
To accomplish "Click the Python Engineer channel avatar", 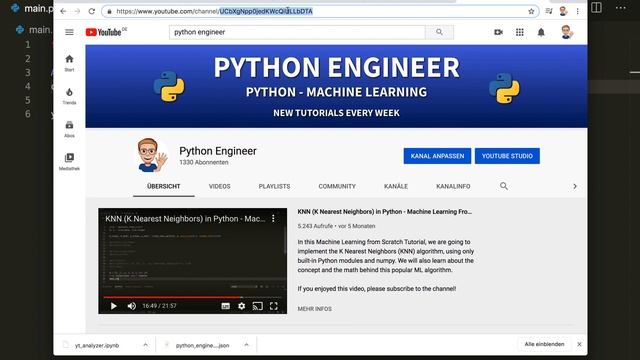I will (151, 156).
